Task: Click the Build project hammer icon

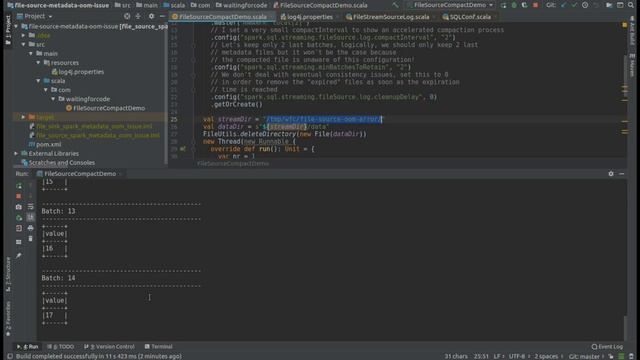Action: pos(395,5)
